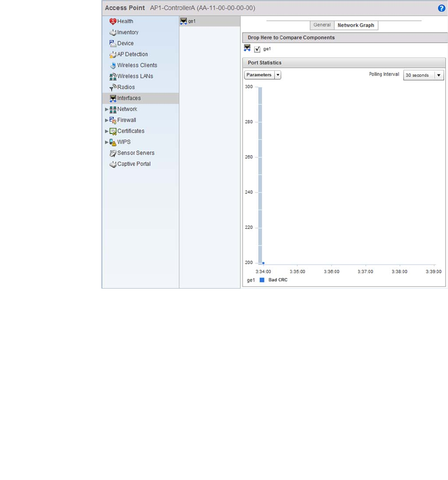Open help via the blue question mark

441,8
